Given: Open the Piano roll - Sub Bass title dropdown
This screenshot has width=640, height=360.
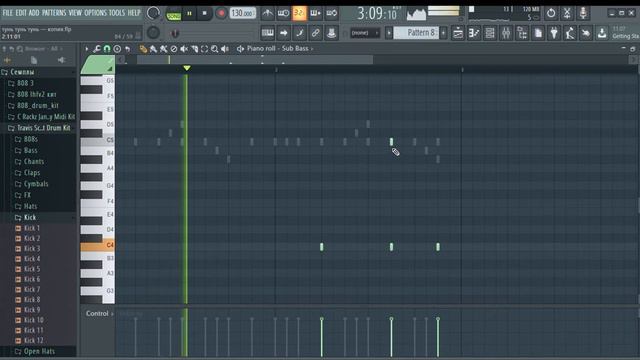Looking at the screenshot, I should (x=280, y=49).
